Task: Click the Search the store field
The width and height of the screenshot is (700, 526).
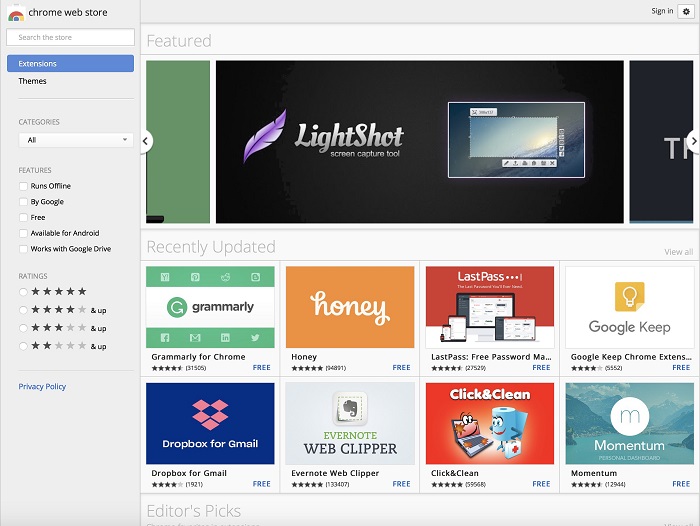Action: click(70, 37)
